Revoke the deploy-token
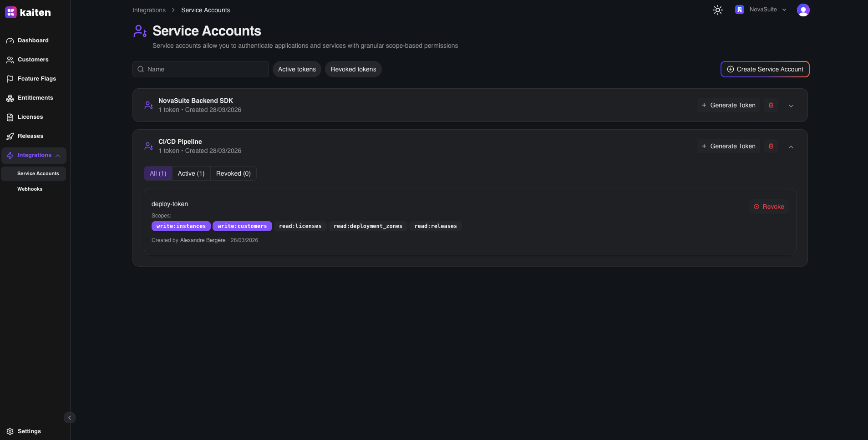Screen dimensions: 868x440 tap(769, 207)
